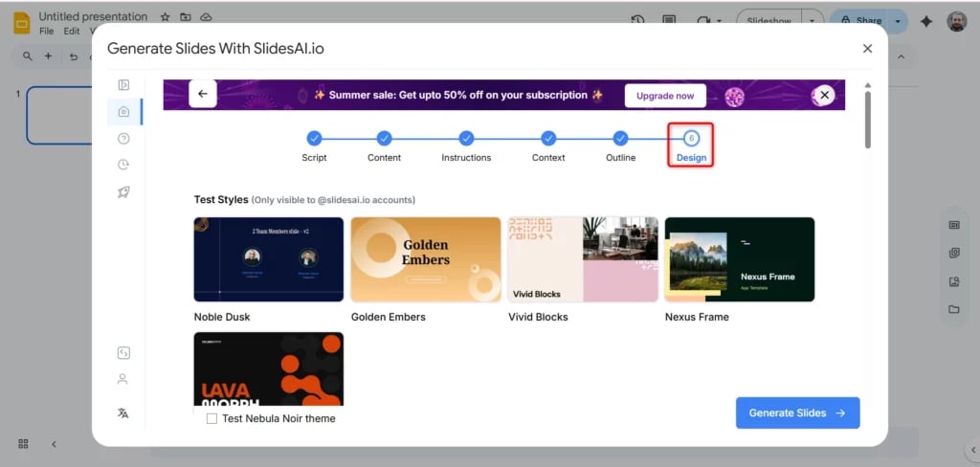This screenshot has width=980, height=467.
Task: Open the translate language icon
Action: tap(122, 412)
